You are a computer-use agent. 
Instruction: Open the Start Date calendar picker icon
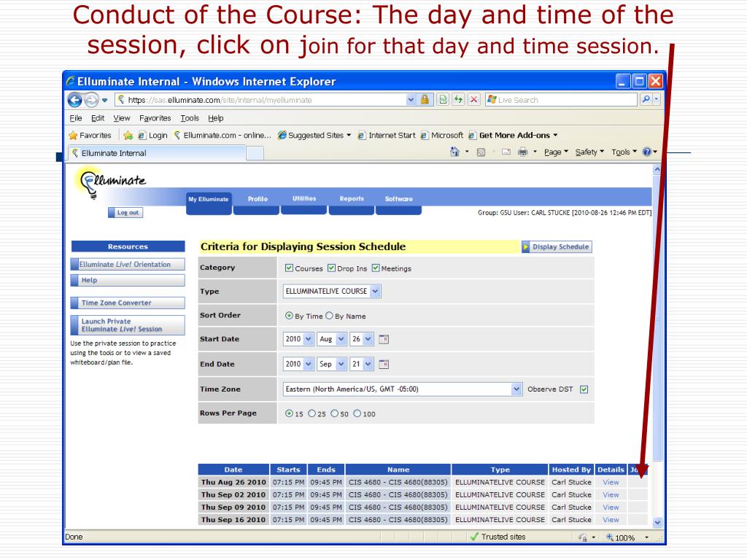pyautogui.click(x=384, y=339)
